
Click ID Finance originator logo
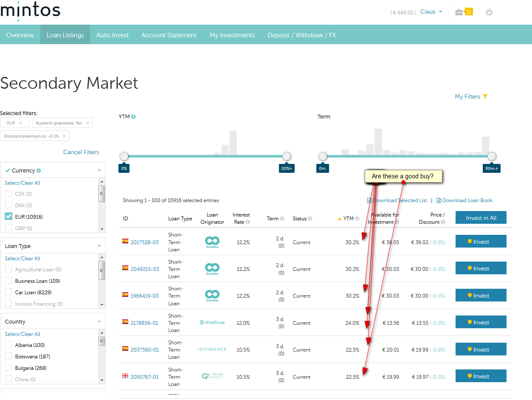[x=212, y=349]
